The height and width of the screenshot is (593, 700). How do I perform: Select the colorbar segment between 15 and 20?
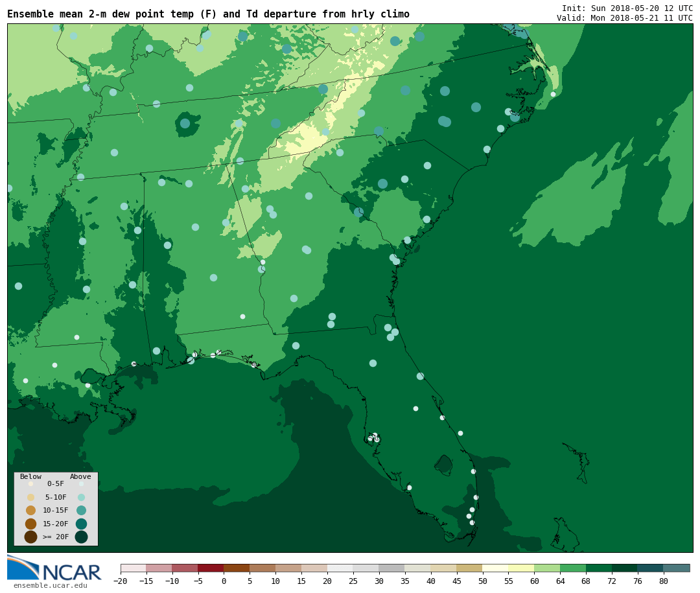pos(314,568)
